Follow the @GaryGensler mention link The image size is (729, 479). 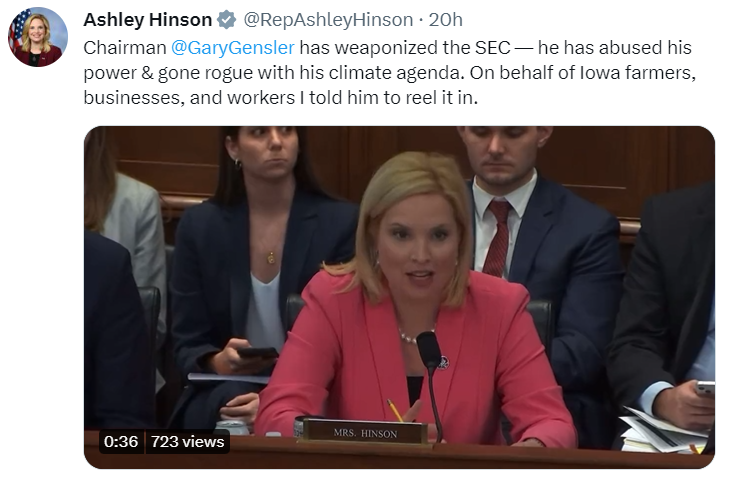[232, 47]
